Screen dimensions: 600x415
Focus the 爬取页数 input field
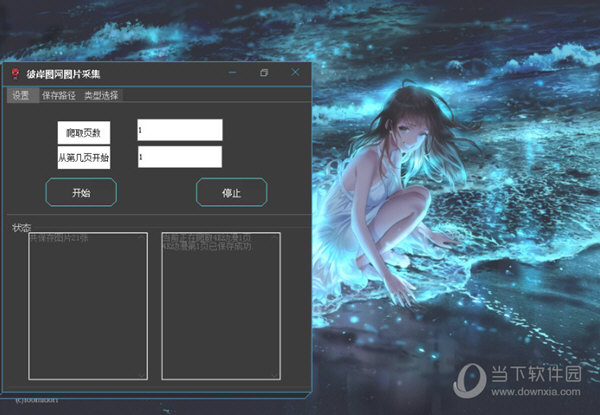pos(180,130)
